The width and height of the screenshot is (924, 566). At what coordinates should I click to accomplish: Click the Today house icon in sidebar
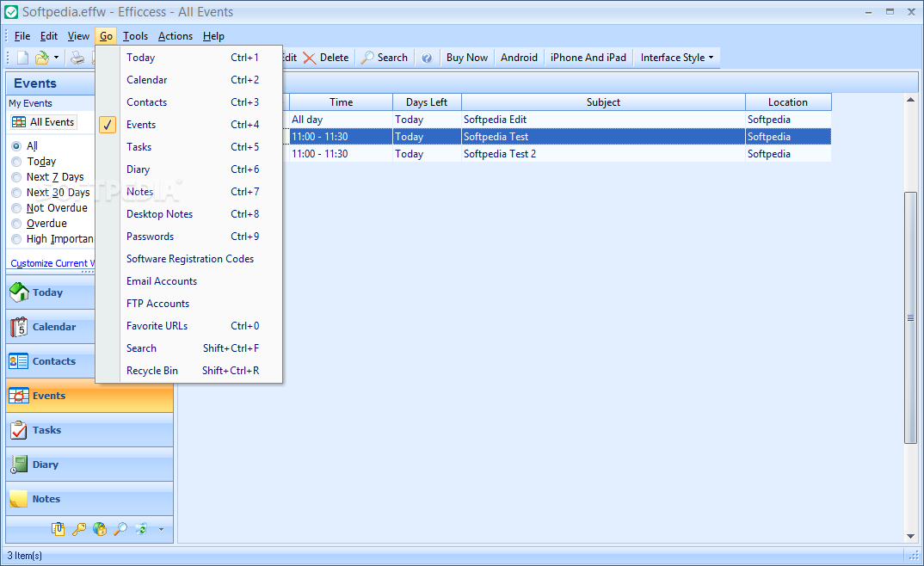coord(19,292)
